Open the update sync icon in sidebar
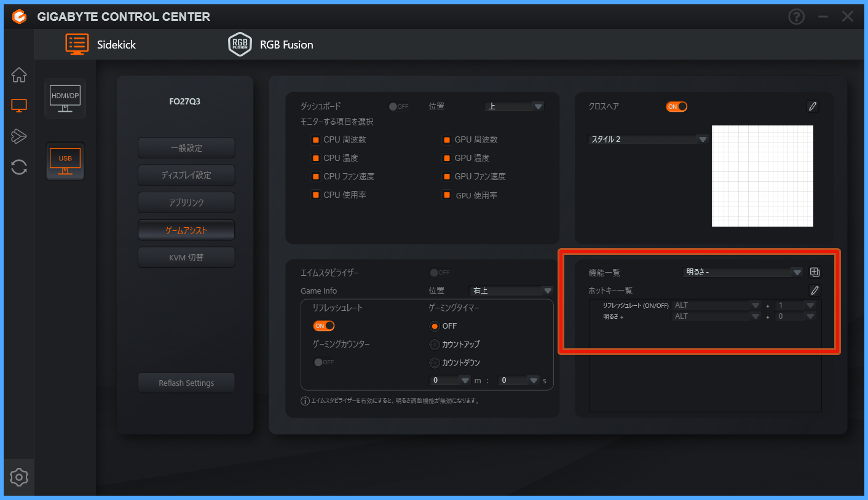The width and height of the screenshot is (868, 500). (19, 167)
